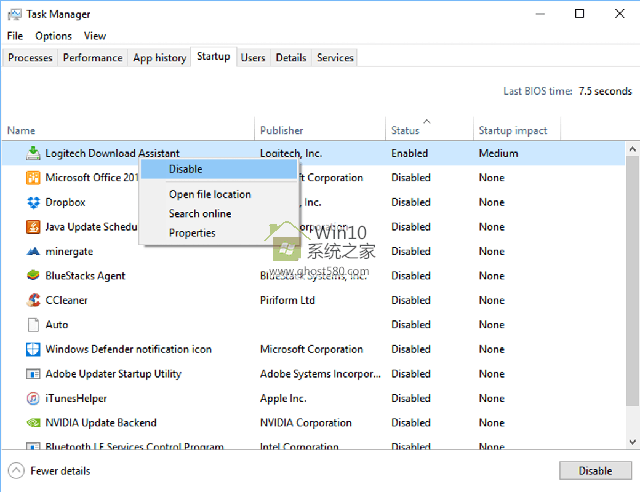Select the Startup tab
The height and width of the screenshot is (492, 640).
pos(213,56)
